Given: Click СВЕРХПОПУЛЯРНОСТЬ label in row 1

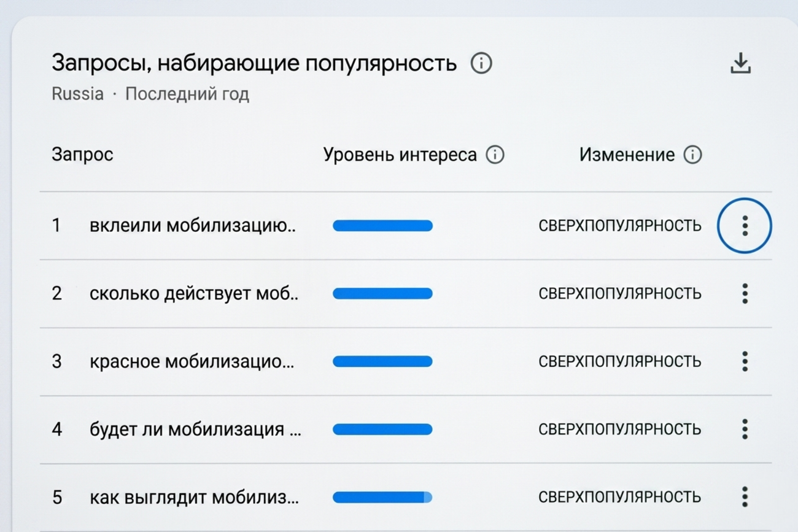Looking at the screenshot, I should (620, 226).
